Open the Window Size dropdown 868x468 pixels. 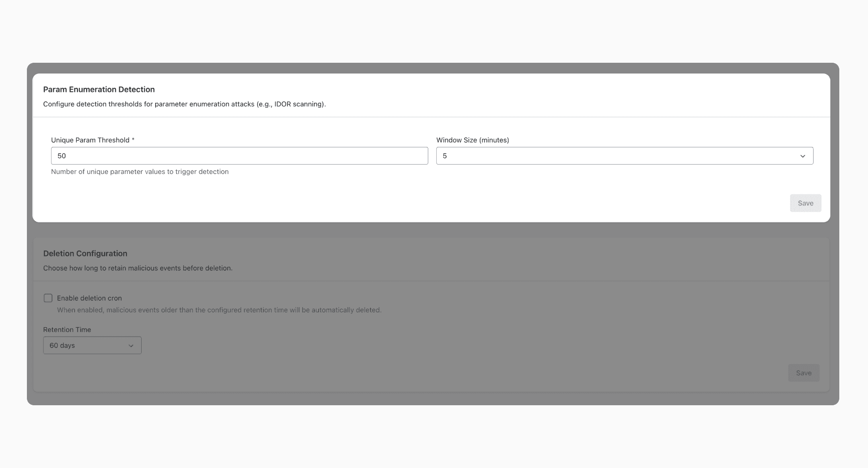624,156
